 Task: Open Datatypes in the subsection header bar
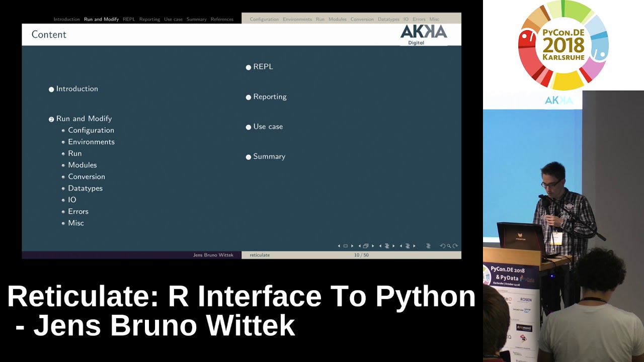point(388,19)
